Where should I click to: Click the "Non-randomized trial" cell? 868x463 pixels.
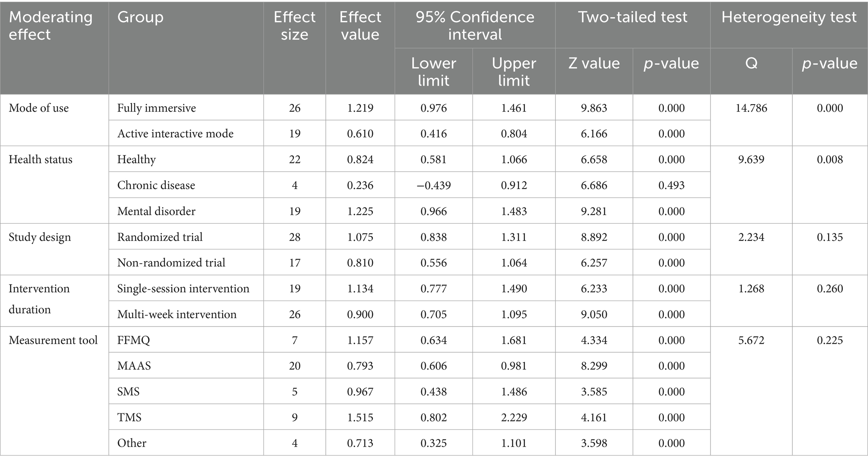[x=171, y=262]
